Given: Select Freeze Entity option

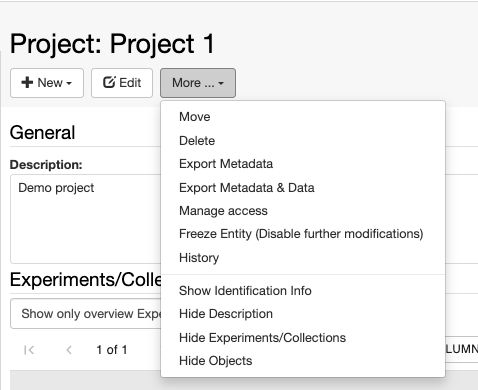Looking at the screenshot, I should [x=303, y=234].
